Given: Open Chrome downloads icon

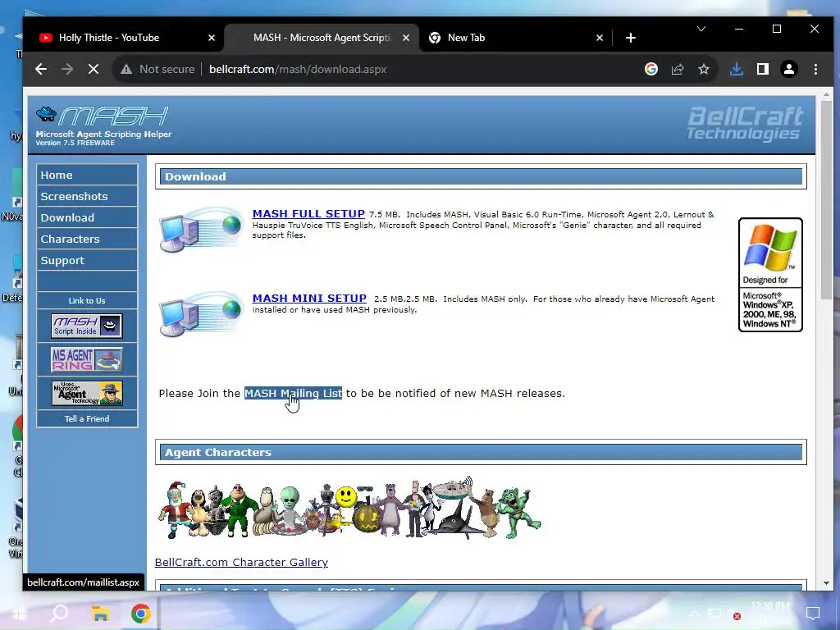Looking at the screenshot, I should click(737, 69).
